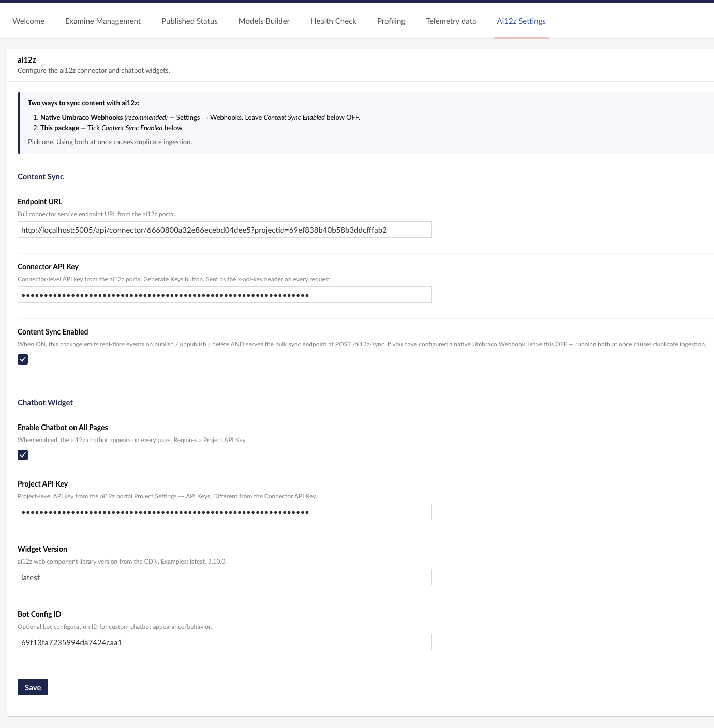This screenshot has height=728, width=714.
Task: Disable the Content Sync Enabled checkbox
Action: pyautogui.click(x=23, y=359)
